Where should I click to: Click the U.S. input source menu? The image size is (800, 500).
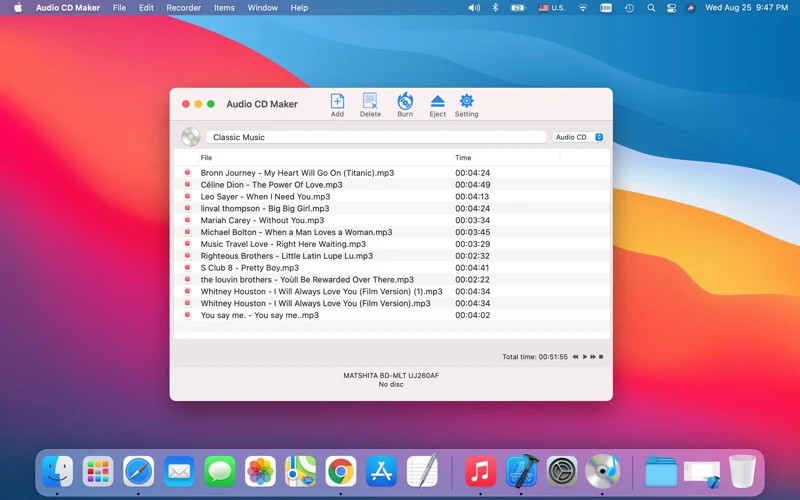tap(552, 8)
